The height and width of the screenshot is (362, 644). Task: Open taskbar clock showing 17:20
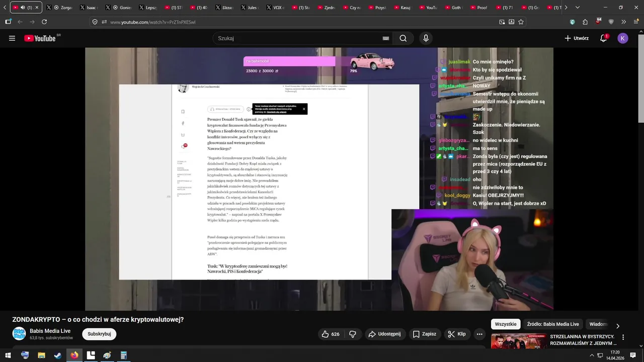(x=615, y=355)
